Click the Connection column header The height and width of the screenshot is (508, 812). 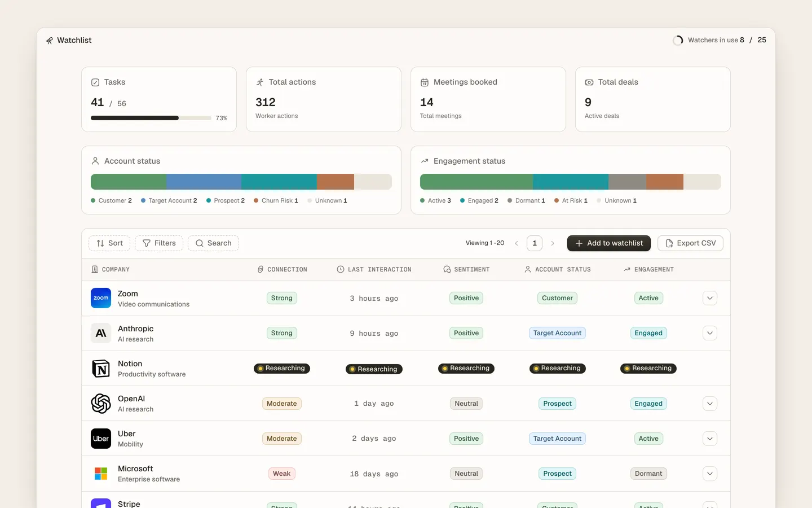point(282,270)
